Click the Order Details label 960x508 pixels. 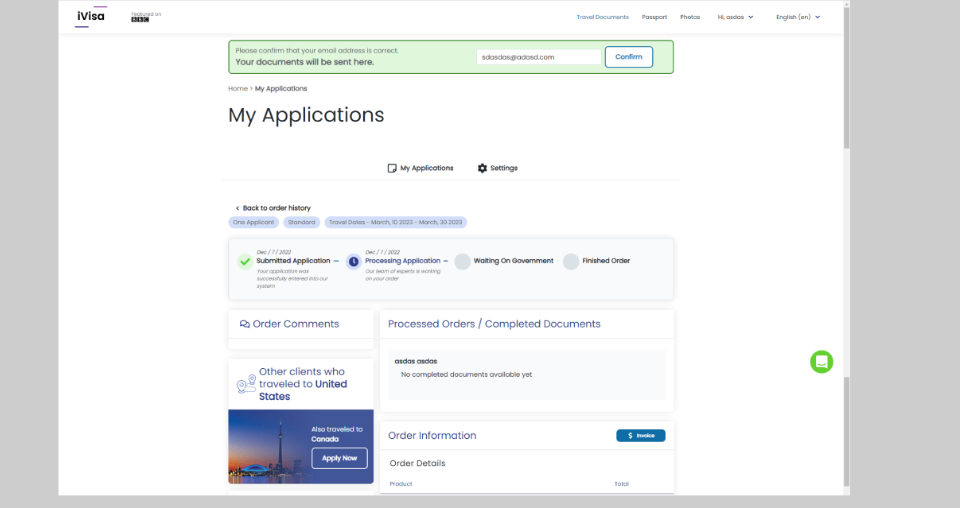point(418,463)
